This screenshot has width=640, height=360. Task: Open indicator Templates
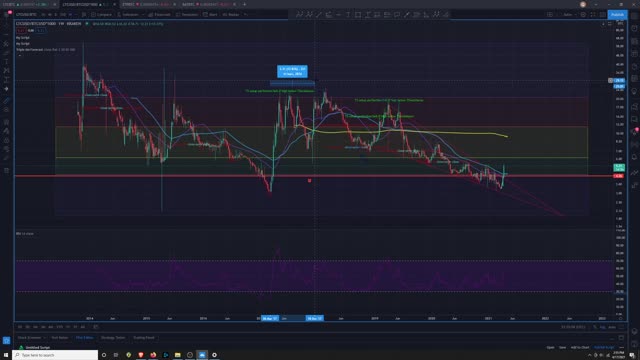[187, 14]
